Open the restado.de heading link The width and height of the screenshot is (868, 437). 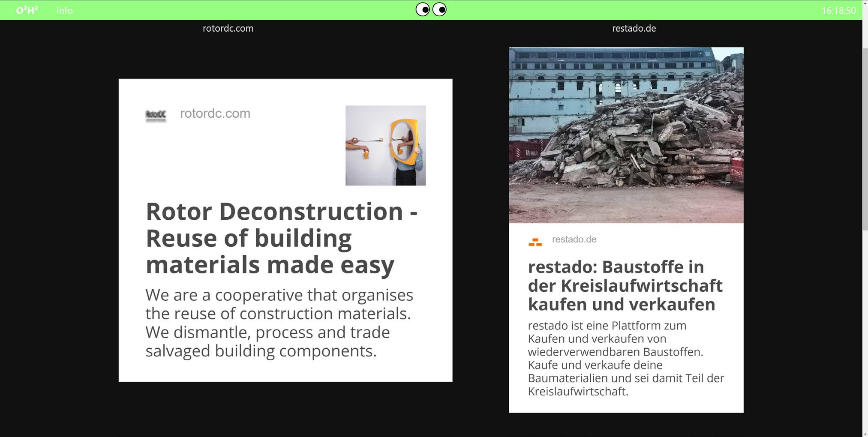(634, 28)
